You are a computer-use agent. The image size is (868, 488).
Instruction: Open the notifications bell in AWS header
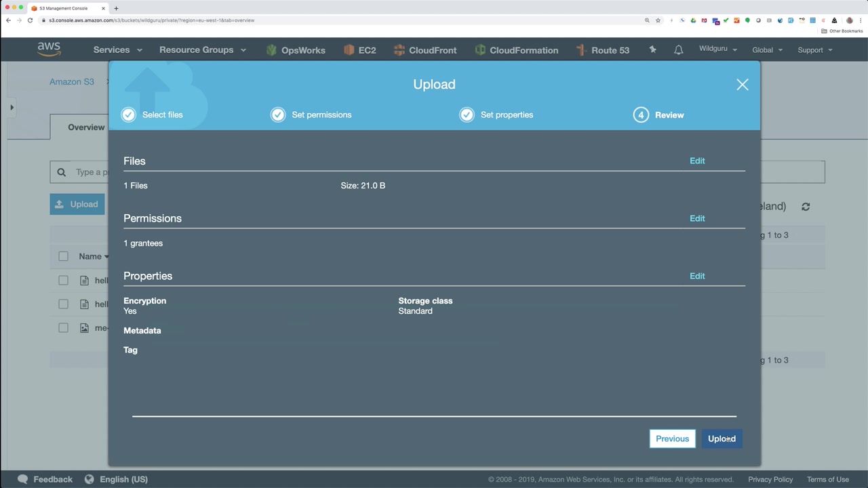[x=678, y=50]
